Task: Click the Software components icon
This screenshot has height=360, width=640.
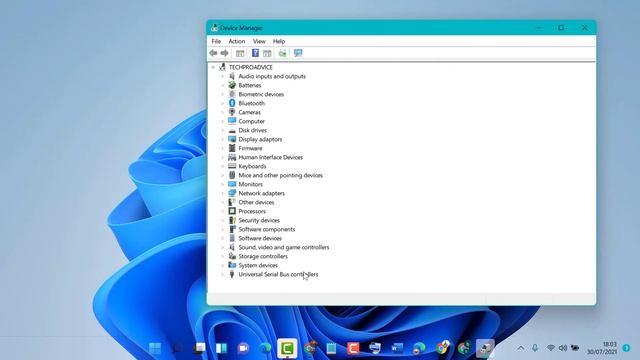Action: [232, 229]
